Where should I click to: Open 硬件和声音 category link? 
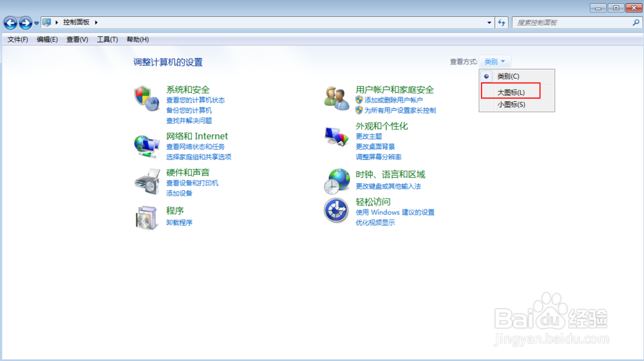[187, 172]
